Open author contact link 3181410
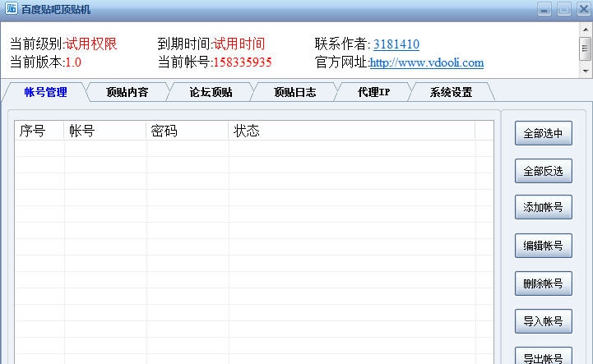This screenshot has height=364, width=593. coord(396,44)
